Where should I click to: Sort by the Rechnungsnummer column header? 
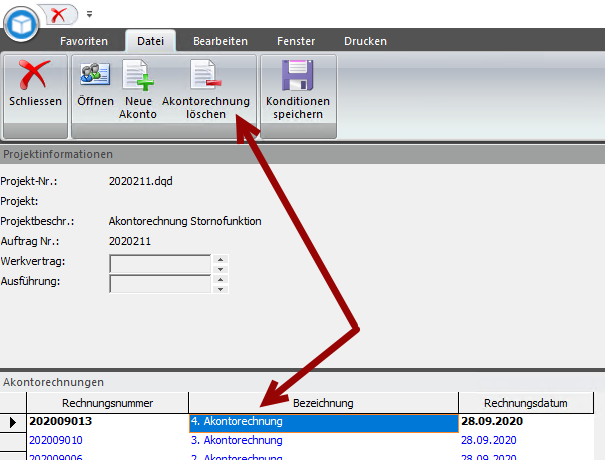tap(108, 403)
